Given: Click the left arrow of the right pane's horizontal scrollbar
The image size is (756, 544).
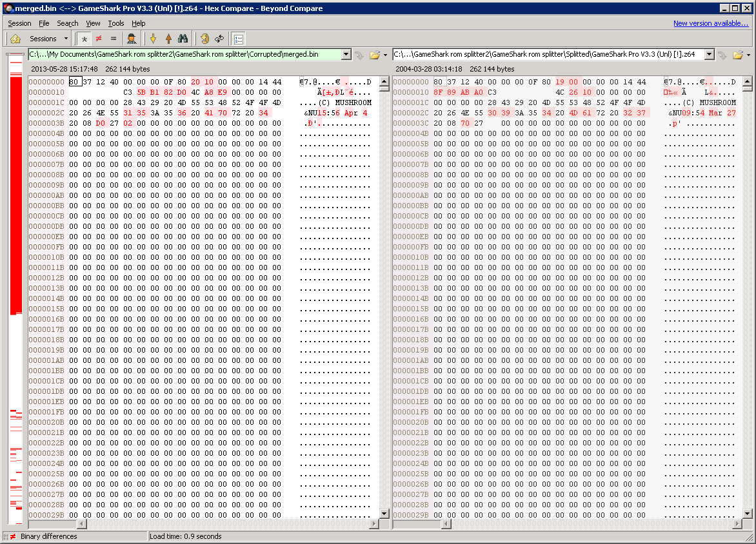Looking at the screenshot, I should pos(446,524).
